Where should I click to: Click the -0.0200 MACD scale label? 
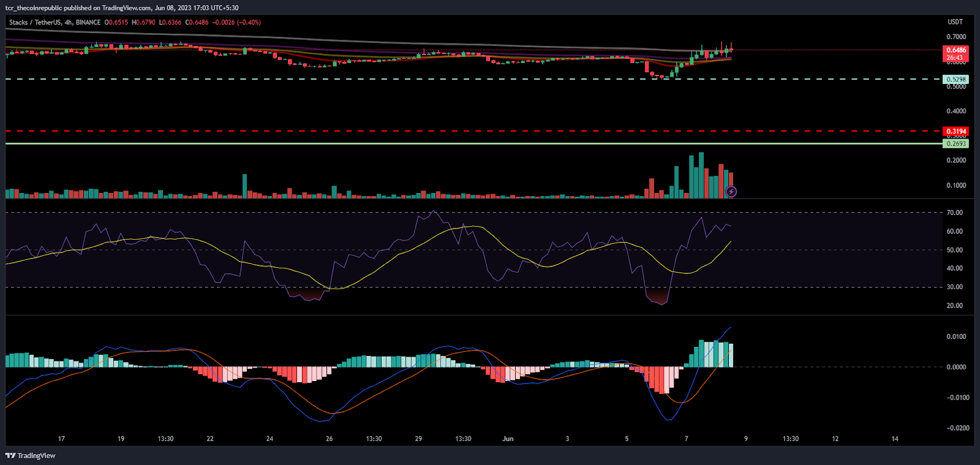click(958, 428)
